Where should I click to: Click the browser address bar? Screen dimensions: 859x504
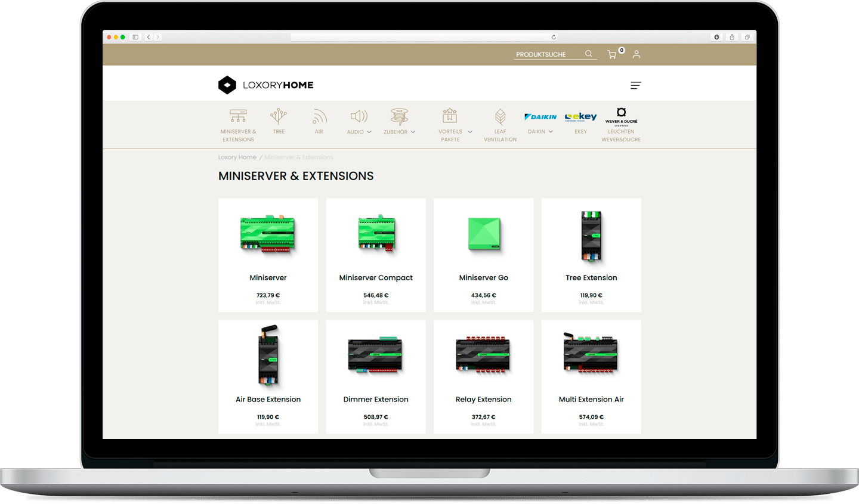pyautogui.click(x=425, y=37)
